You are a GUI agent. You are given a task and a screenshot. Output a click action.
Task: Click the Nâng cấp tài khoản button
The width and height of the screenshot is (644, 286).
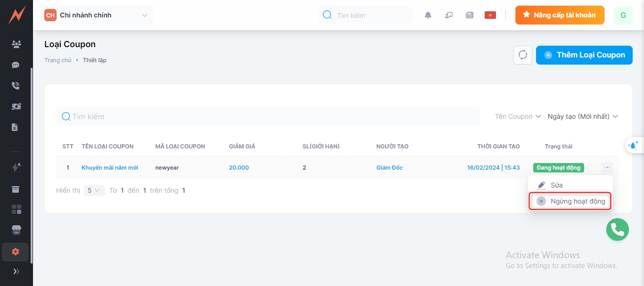pos(560,15)
